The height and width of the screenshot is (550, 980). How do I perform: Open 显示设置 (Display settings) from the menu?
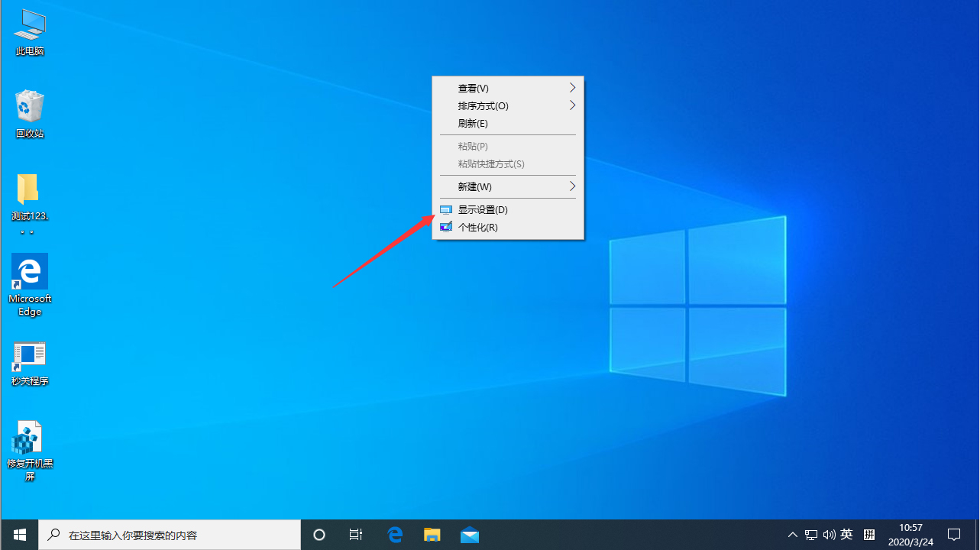[x=483, y=209]
